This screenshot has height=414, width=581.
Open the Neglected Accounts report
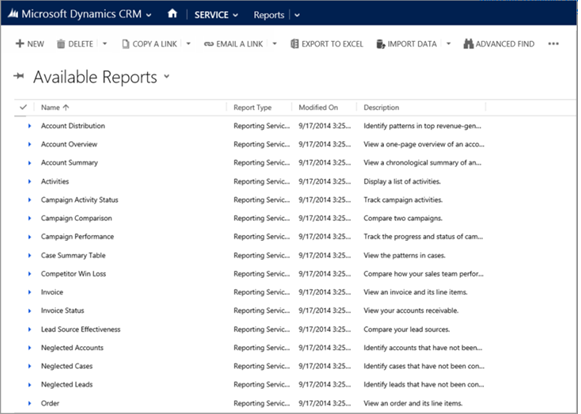pyautogui.click(x=72, y=348)
